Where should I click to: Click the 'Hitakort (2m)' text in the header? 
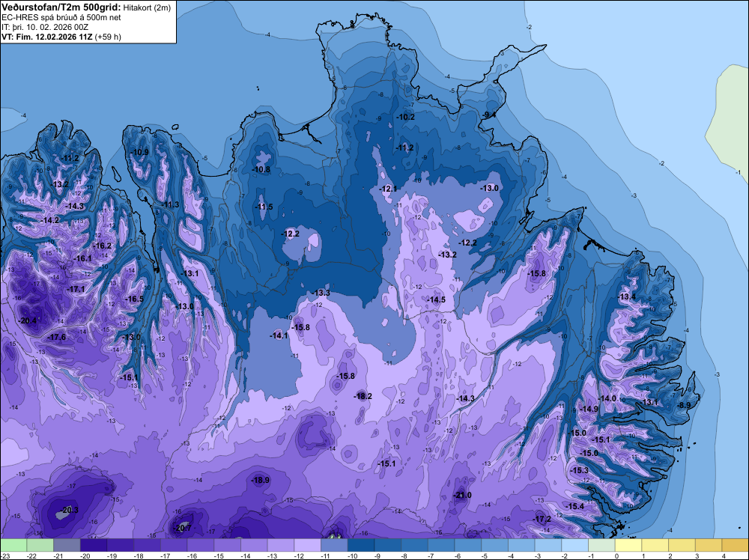147,7
